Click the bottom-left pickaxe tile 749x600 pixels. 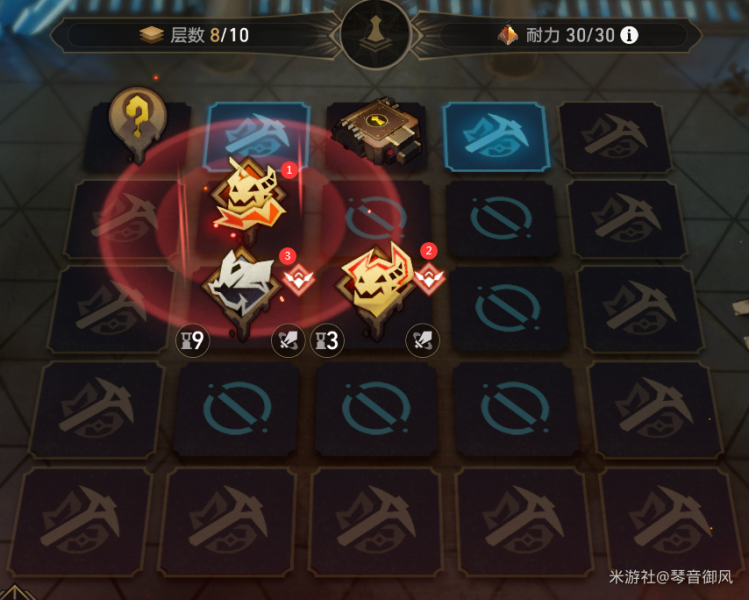coord(80,522)
